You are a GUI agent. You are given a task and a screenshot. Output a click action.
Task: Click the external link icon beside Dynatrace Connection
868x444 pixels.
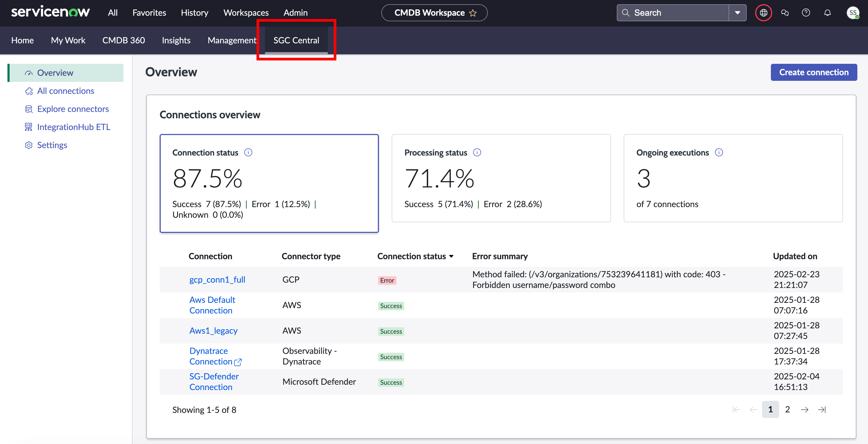[x=238, y=362]
